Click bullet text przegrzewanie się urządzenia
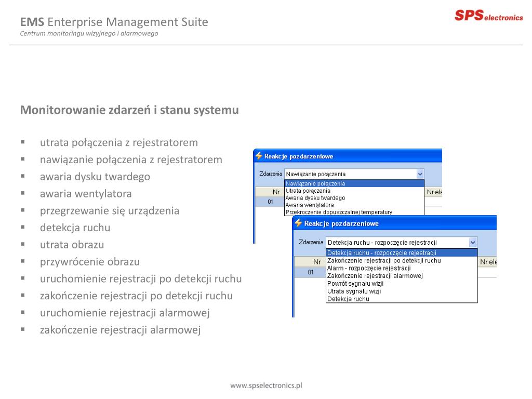The image size is (532, 399). [110, 211]
